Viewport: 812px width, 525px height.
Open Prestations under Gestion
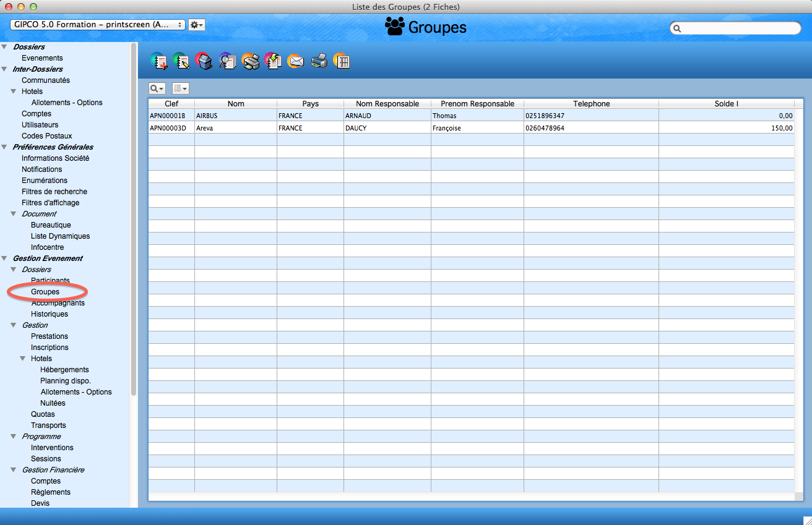pos(50,336)
